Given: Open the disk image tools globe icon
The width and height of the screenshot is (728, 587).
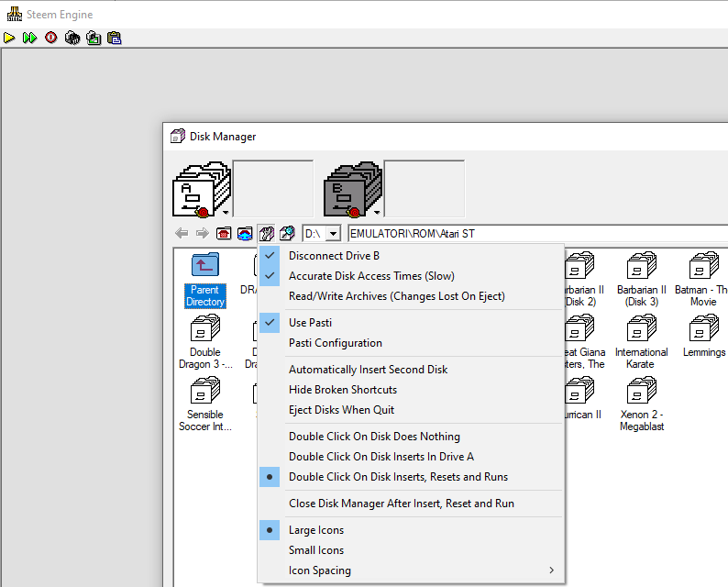Looking at the screenshot, I should coord(287,233).
